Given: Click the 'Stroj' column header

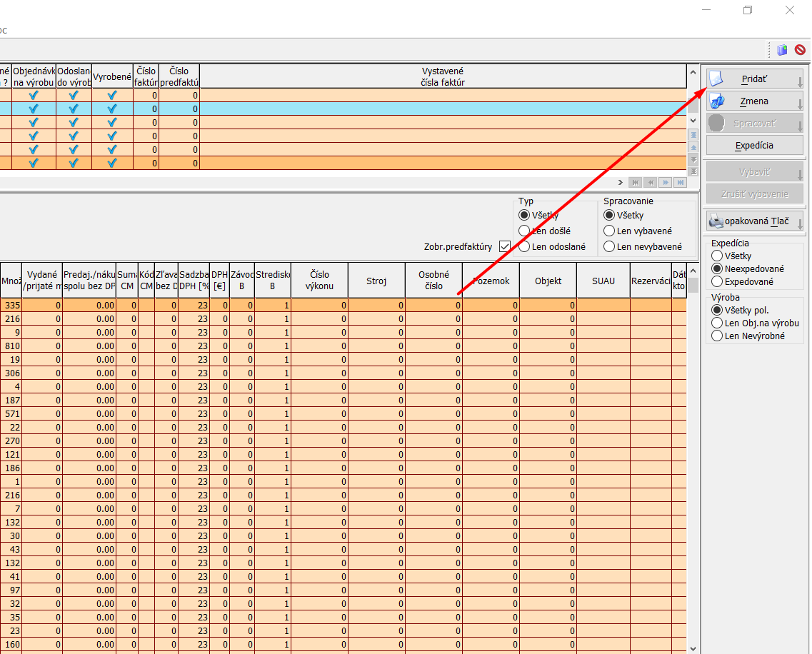Looking at the screenshot, I should click(376, 281).
